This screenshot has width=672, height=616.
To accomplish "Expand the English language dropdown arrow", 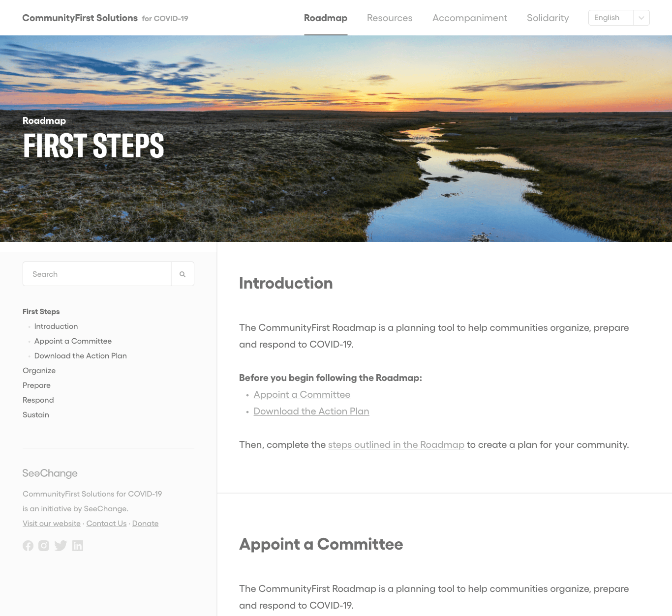I will click(641, 18).
